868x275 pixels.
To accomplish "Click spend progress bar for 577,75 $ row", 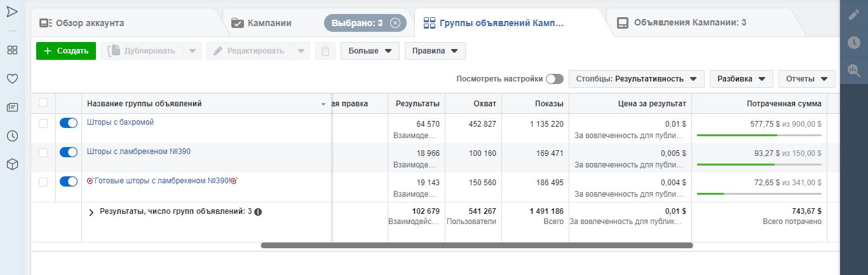I will 759,135.
